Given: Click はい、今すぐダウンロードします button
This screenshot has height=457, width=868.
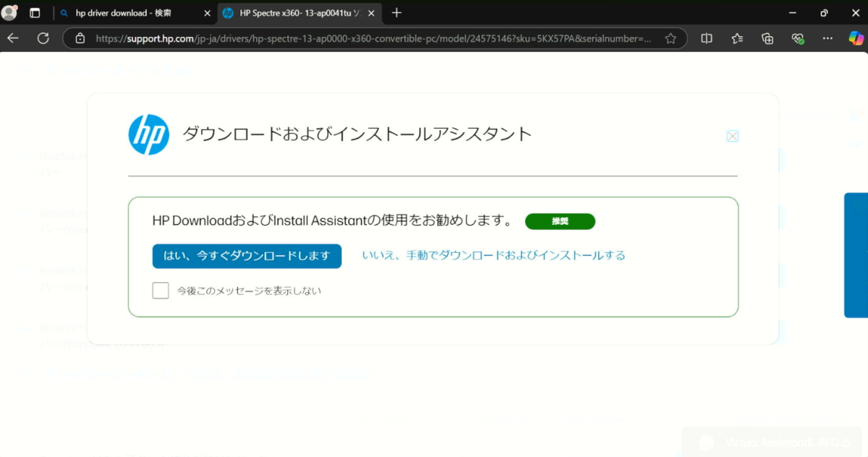Looking at the screenshot, I should pos(247,255).
